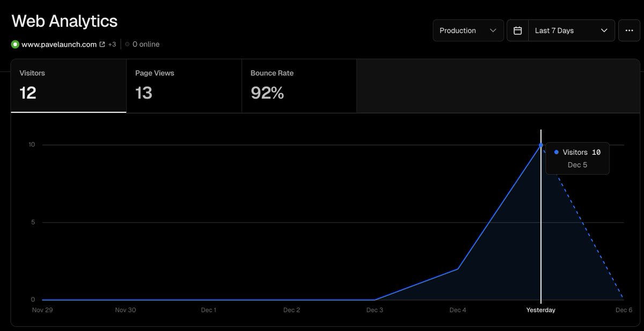Select the Visitors metric tab

click(x=69, y=86)
